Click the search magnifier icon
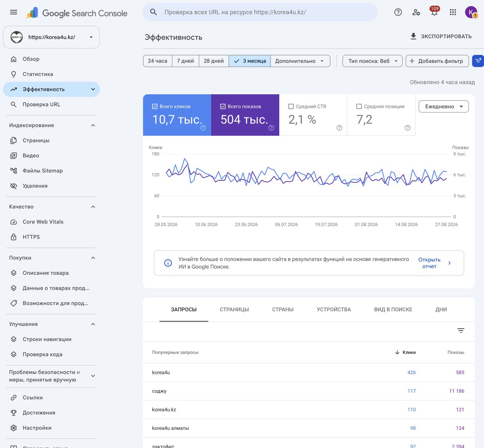Viewport: 484px width, 448px height. 154,12
